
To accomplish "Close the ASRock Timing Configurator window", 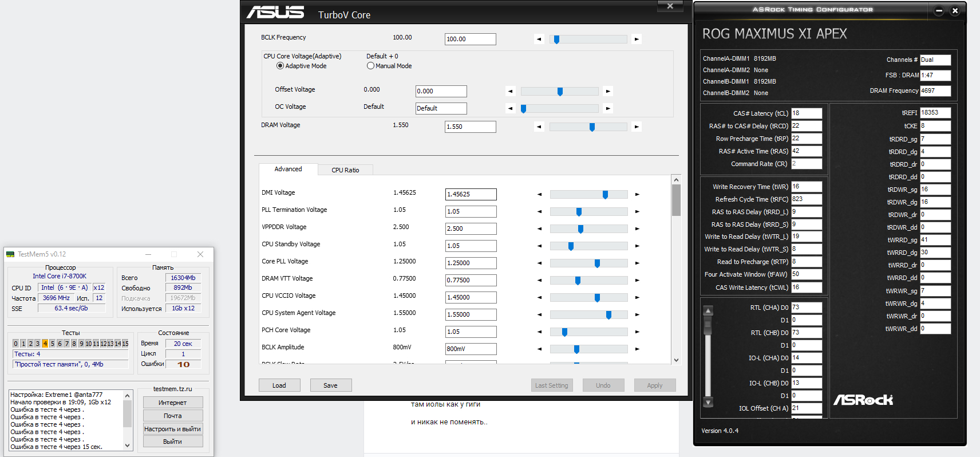I will tap(955, 10).
